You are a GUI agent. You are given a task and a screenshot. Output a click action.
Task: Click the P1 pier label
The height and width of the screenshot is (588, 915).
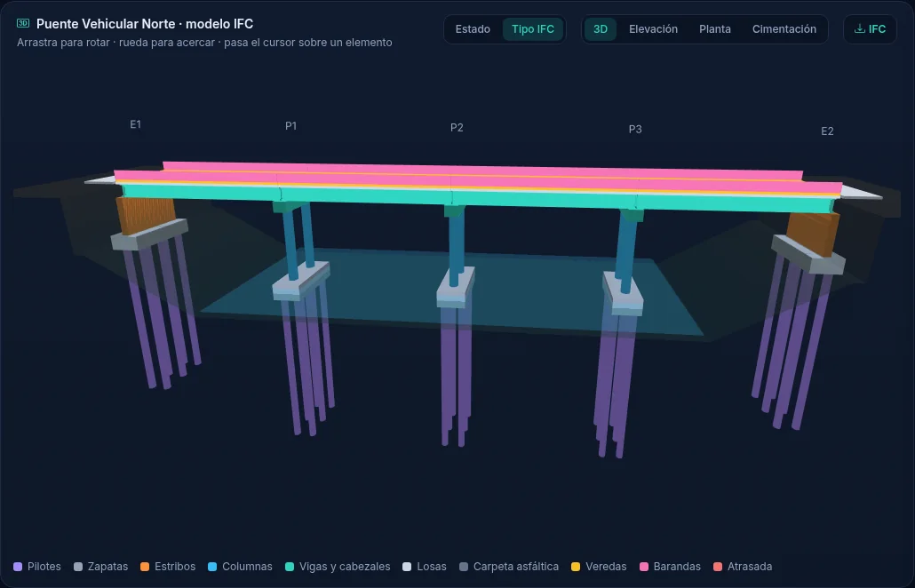coord(291,126)
